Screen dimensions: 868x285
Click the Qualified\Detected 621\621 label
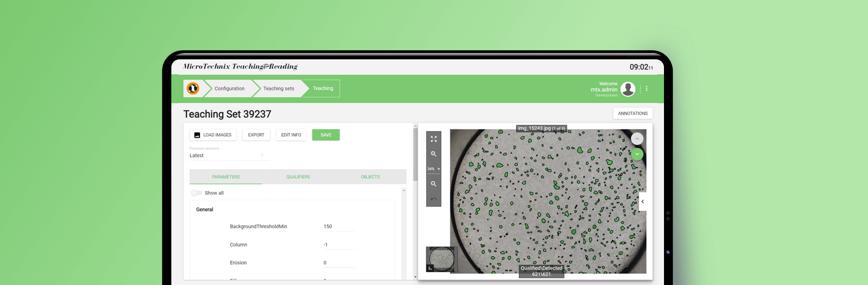[x=541, y=271]
